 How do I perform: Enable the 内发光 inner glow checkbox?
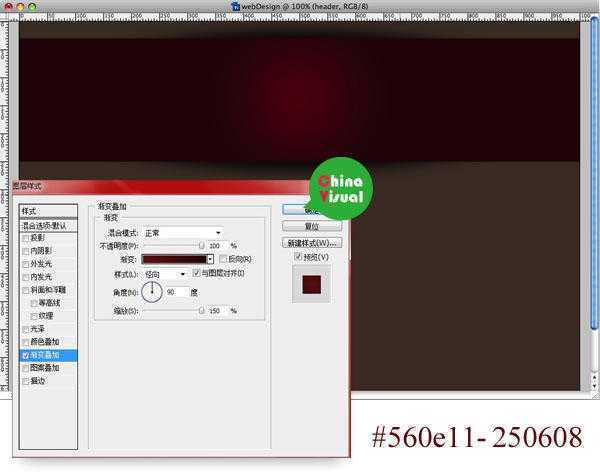coord(26,277)
